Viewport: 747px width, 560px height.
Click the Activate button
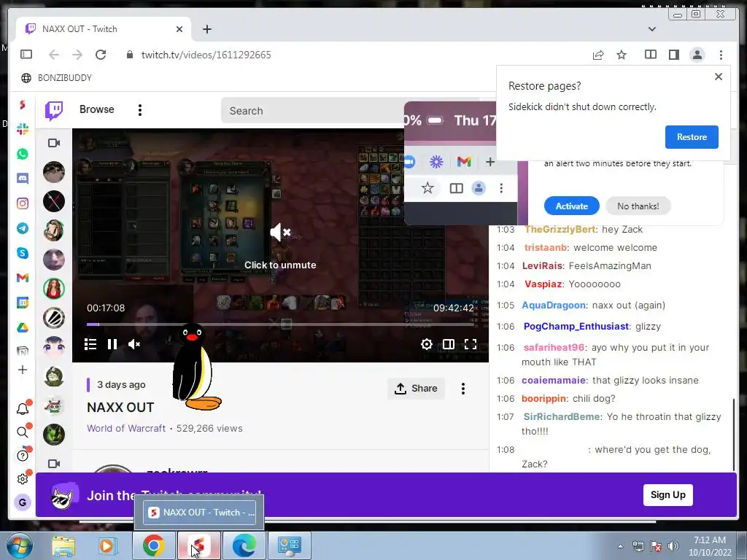pyautogui.click(x=571, y=206)
